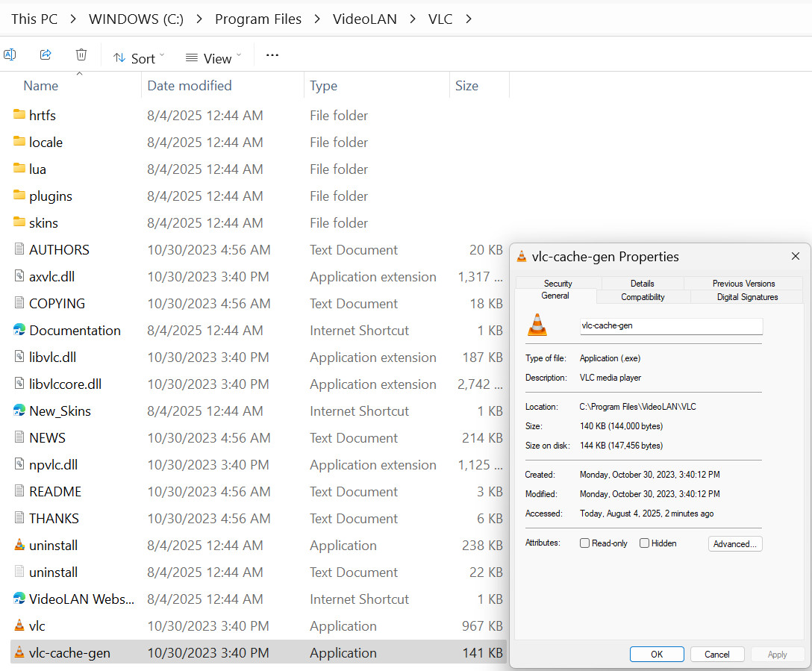Click the npvlc.dll file icon
The width and height of the screenshot is (812, 671).
(19, 464)
